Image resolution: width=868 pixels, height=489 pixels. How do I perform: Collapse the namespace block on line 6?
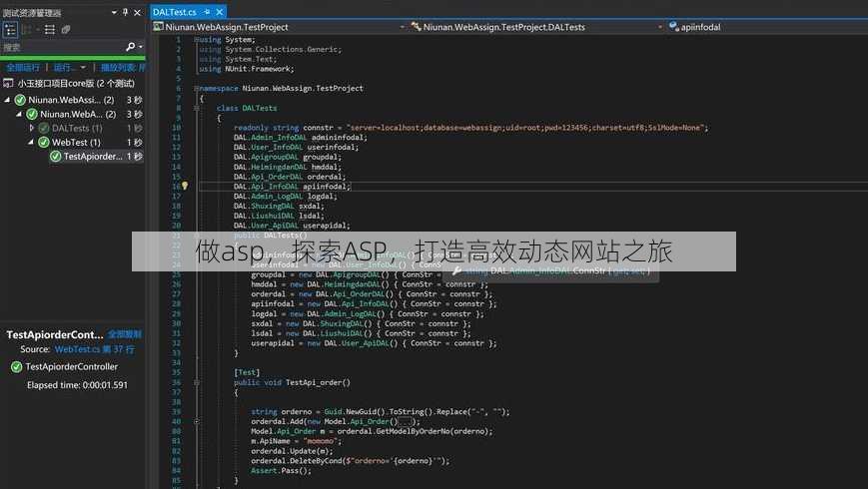[196, 88]
